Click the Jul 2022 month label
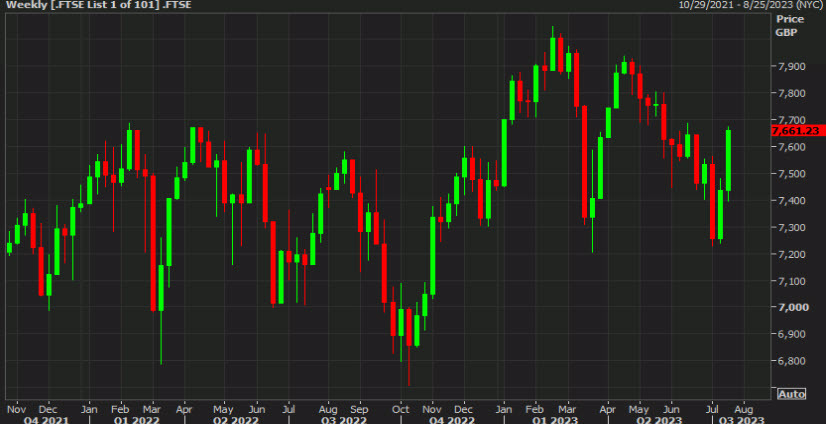826x424 pixels. [x=288, y=409]
